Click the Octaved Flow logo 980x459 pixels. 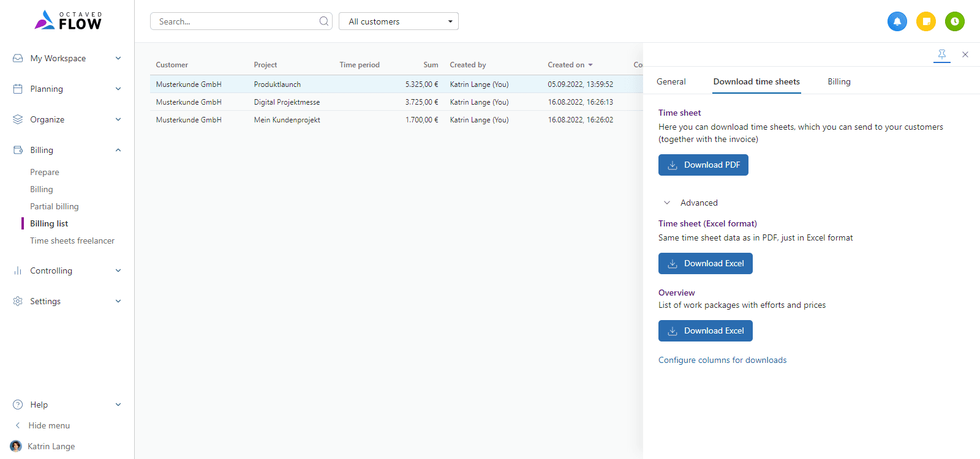(67, 21)
